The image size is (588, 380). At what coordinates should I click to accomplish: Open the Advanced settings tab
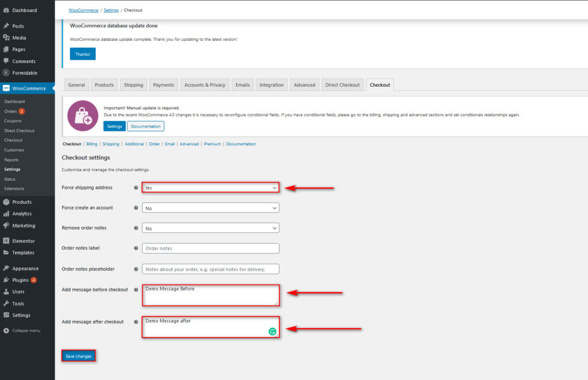pos(304,85)
